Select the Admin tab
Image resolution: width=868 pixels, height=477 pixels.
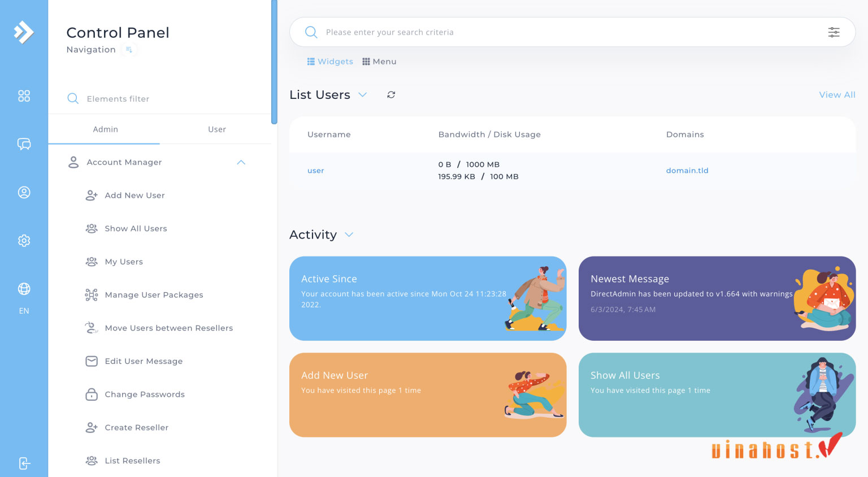coord(105,129)
